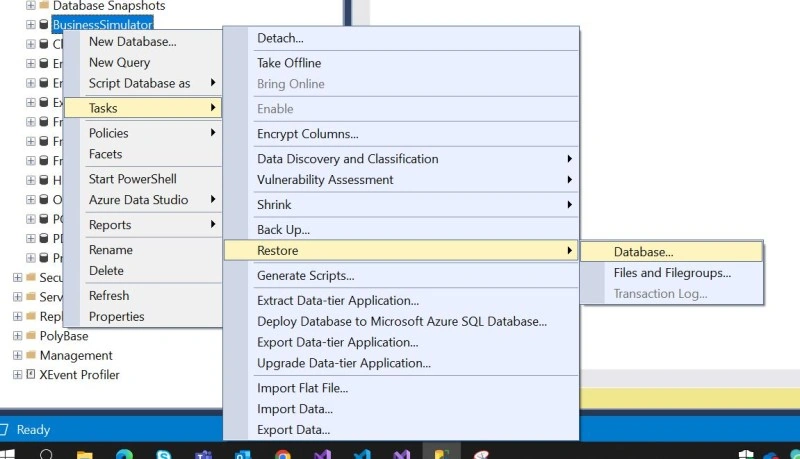Click the Database Snapshots folder icon
The width and height of the screenshot is (800, 459).
(44, 6)
